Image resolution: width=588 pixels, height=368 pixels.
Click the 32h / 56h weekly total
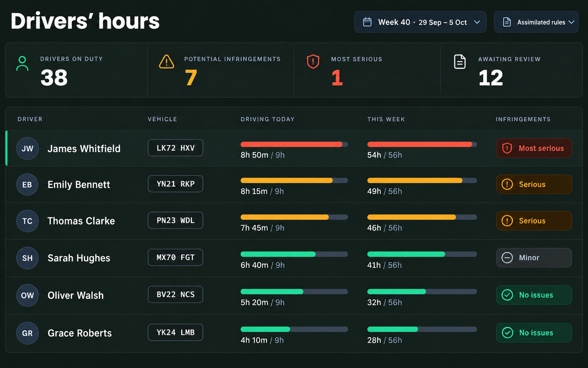coord(384,302)
